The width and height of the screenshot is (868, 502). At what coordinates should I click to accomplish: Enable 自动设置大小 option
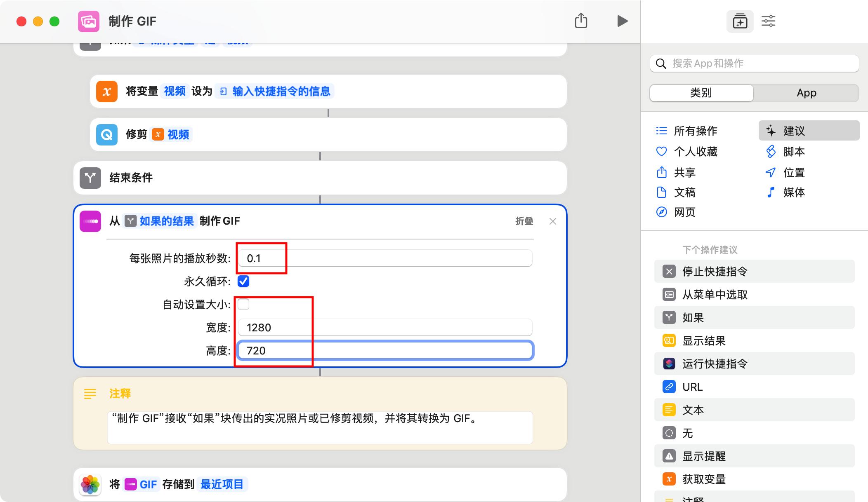coord(244,304)
